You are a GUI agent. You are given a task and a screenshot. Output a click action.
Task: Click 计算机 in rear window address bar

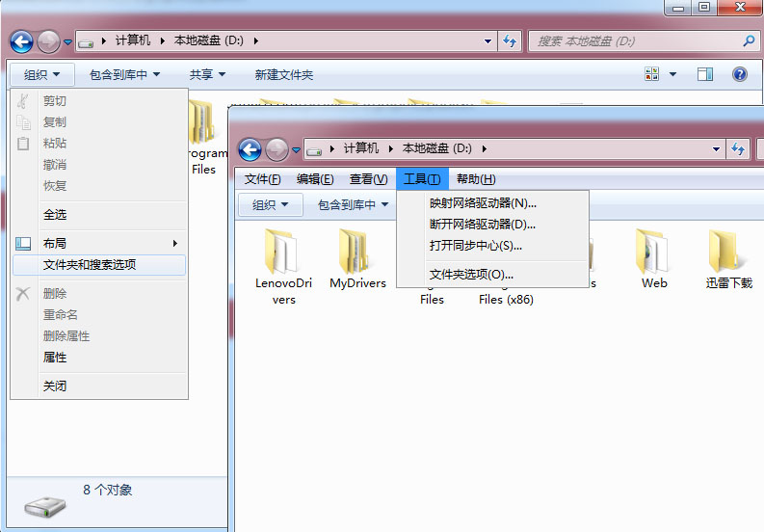[x=133, y=40]
